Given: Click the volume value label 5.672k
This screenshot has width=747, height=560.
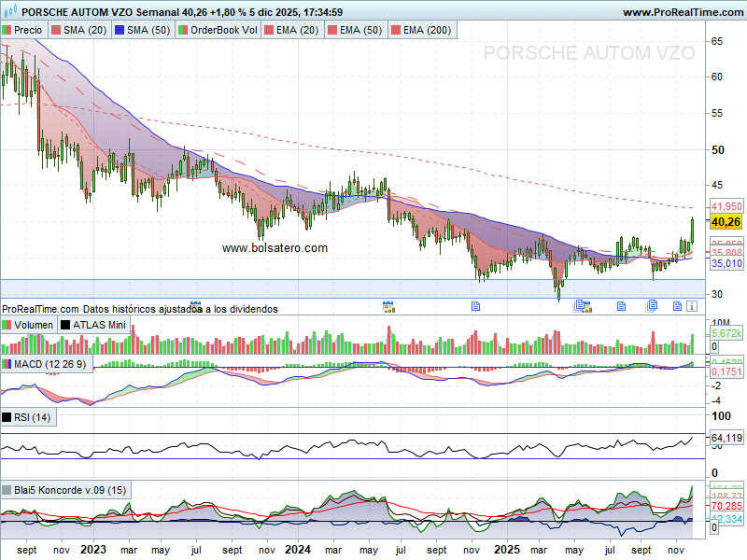Looking at the screenshot, I should coord(726,333).
